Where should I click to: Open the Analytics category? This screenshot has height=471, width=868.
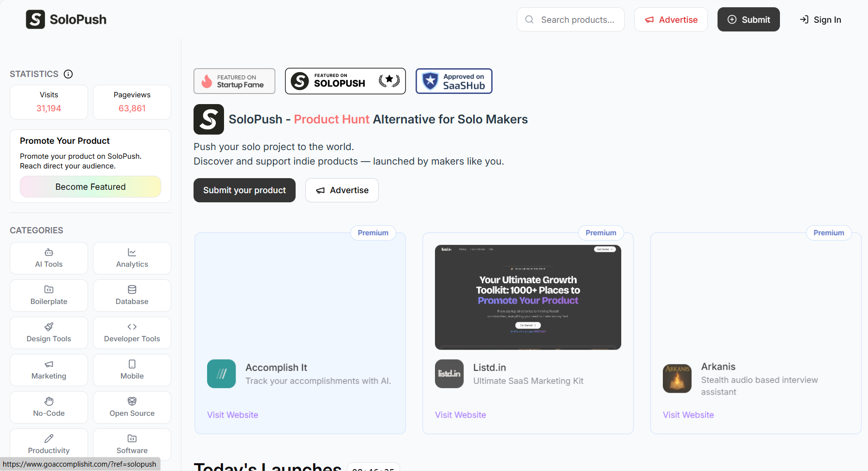click(132, 258)
